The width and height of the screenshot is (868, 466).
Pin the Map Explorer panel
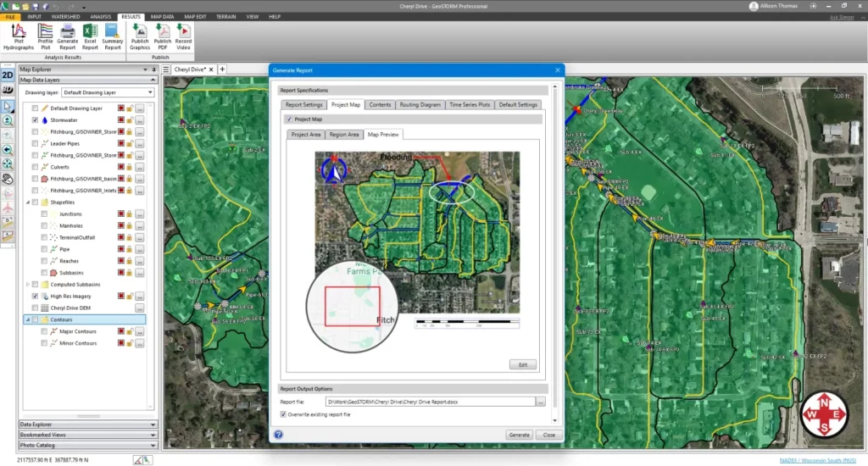(153, 69)
